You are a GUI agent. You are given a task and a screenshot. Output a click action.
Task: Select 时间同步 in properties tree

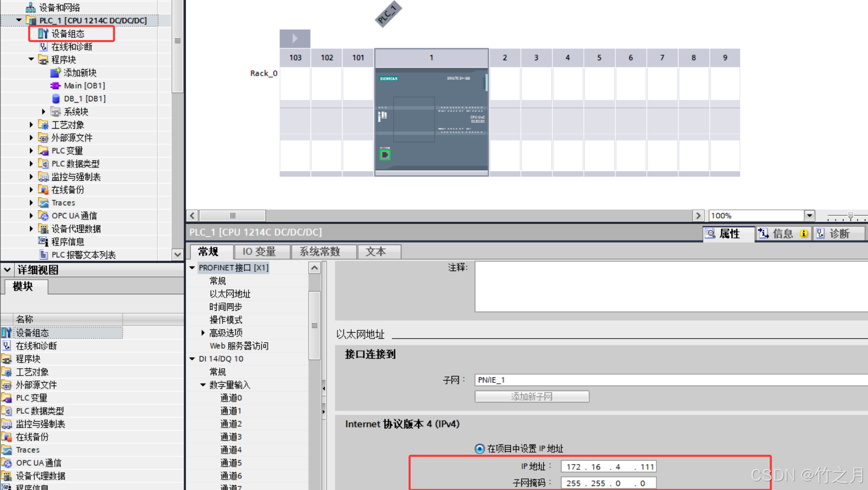click(226, 307)
